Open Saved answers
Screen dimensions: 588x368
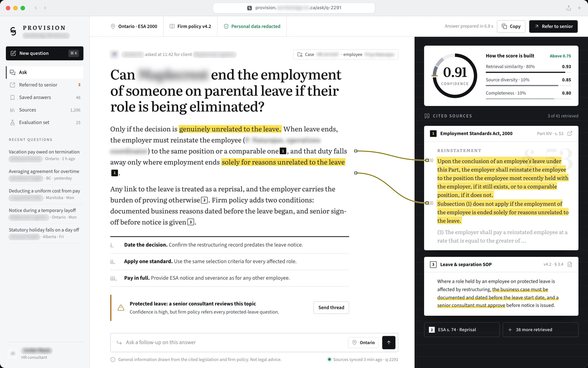pyautogui.click(x=45, y=97)
